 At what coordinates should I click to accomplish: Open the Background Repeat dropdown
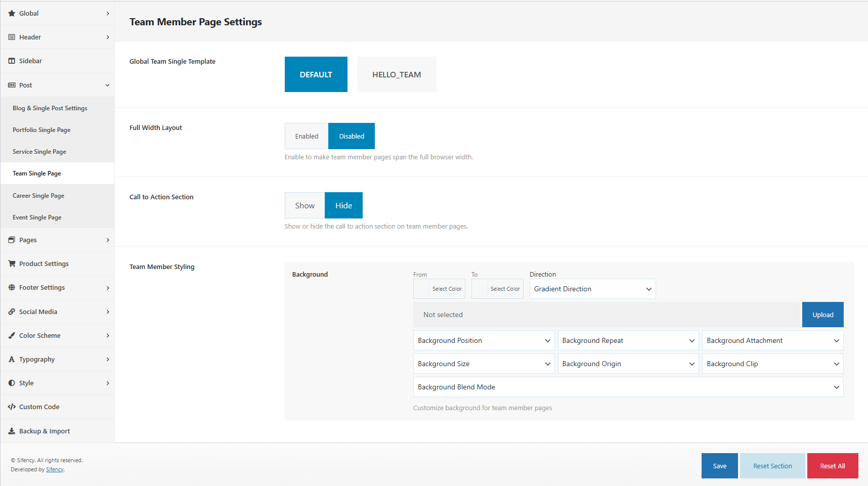coord(628,341)
